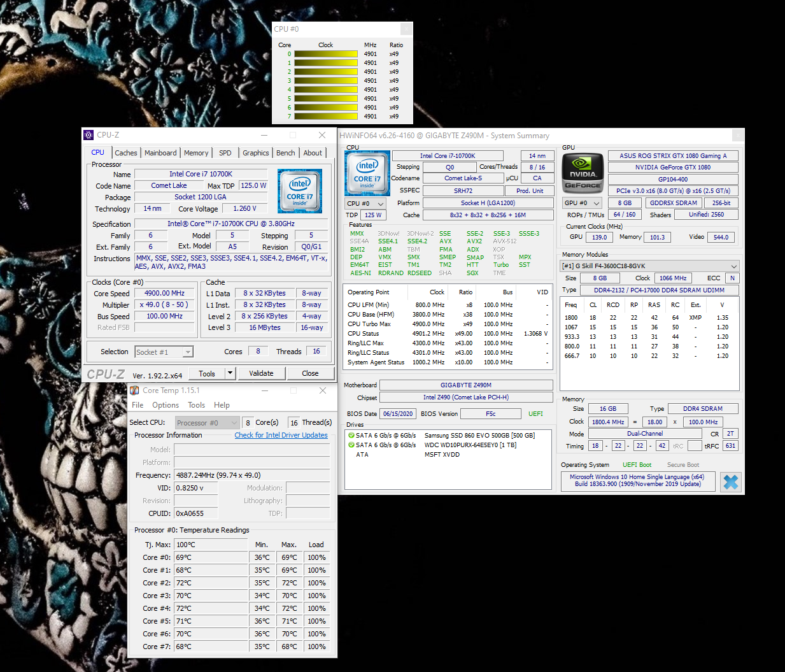The image size is (785, 672).
Task: Open the CPU #0 selector in HWiNFO64
Action: (x=365, y=204)
